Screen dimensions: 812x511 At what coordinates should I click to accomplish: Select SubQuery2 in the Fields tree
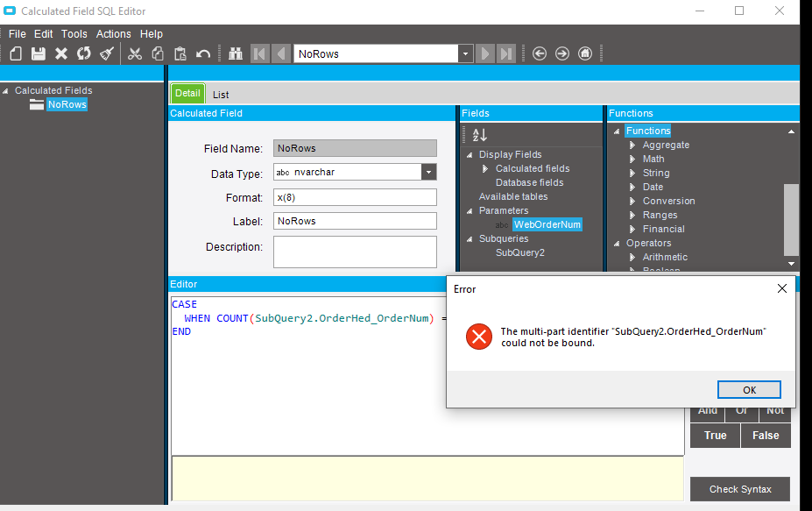[520, 252]
